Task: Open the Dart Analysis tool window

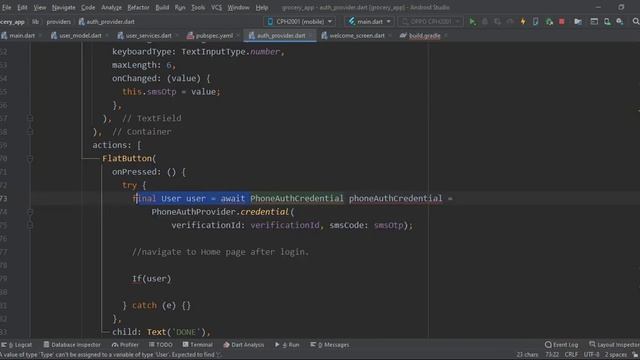Action: (x=244, y=345)
